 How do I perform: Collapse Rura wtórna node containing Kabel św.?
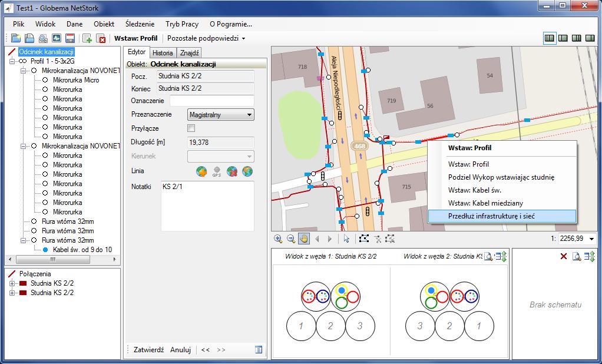23,240
